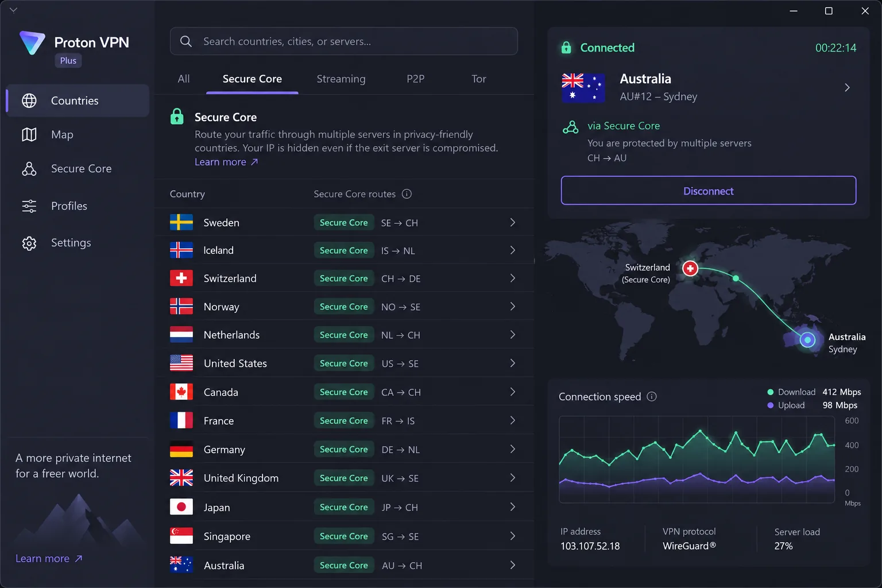The height and width of the screenshot is (588, 882).
Task: Switch to the P2P tab
Action: (x=416, y=79)
